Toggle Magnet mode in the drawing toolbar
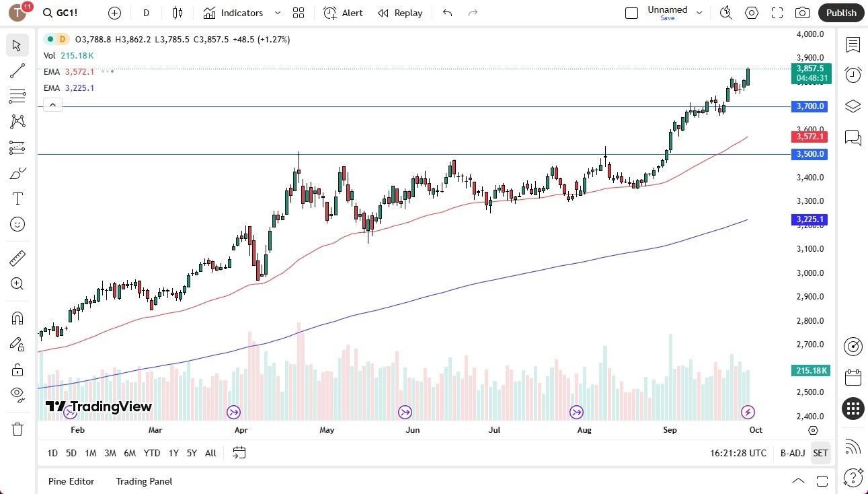 (17, 318)
